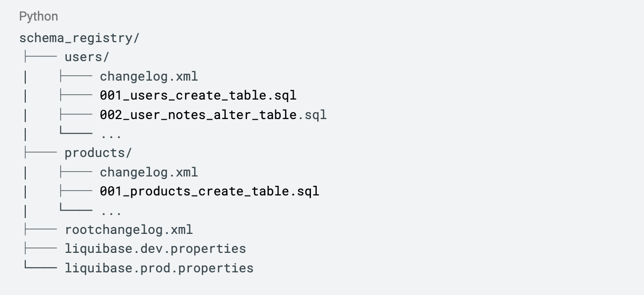Select the rootchangelog.xml file
644x295 pixels.
[x=129, y=230]
